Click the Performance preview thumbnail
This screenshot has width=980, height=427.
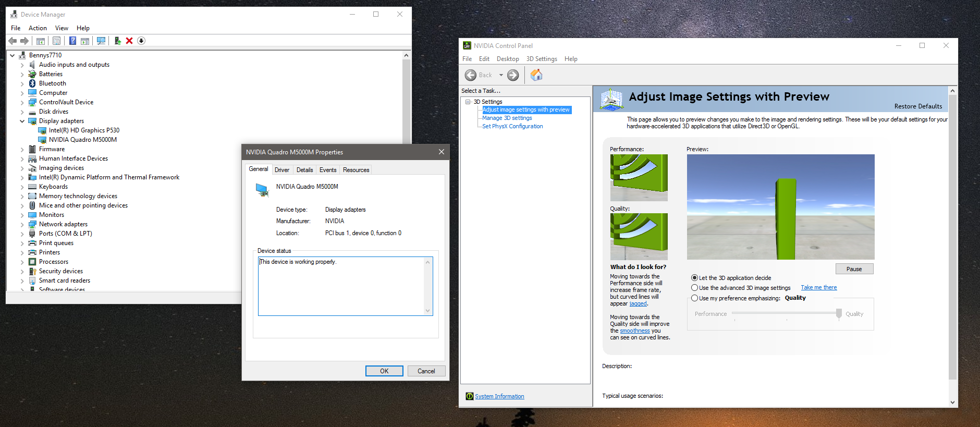click(x=639, y=178)
